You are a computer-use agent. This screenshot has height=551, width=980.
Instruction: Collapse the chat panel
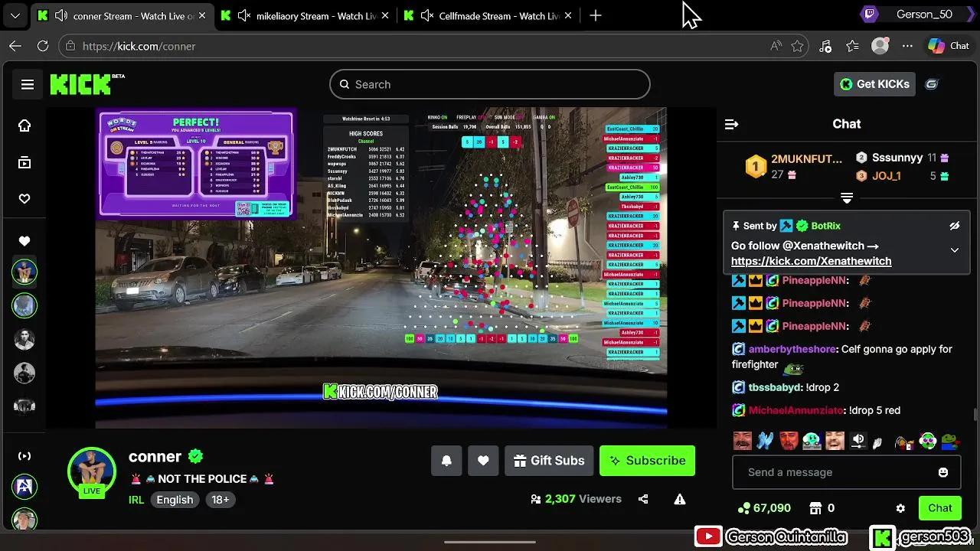tap(731, 124)
